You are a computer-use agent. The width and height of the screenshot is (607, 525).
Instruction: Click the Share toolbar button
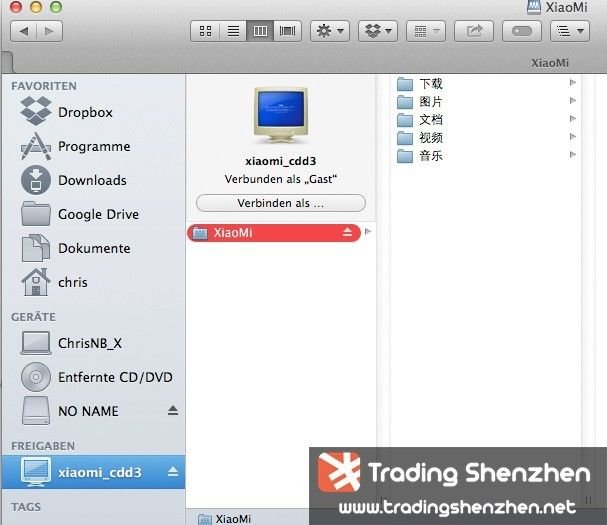click(x=474, y=31)
